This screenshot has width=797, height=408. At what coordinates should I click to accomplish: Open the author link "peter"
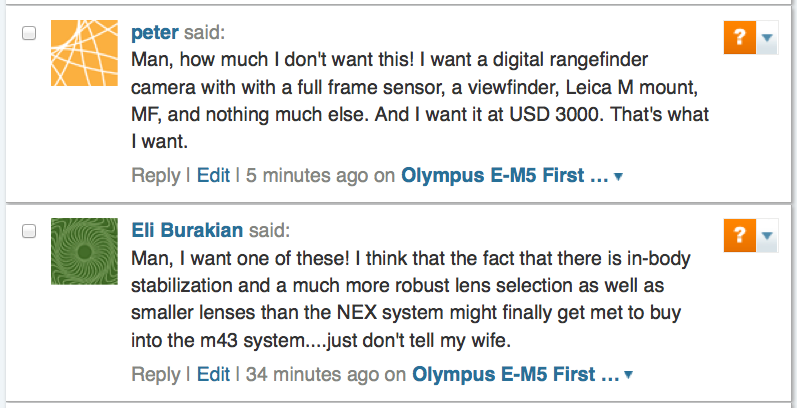pos(155,32)
